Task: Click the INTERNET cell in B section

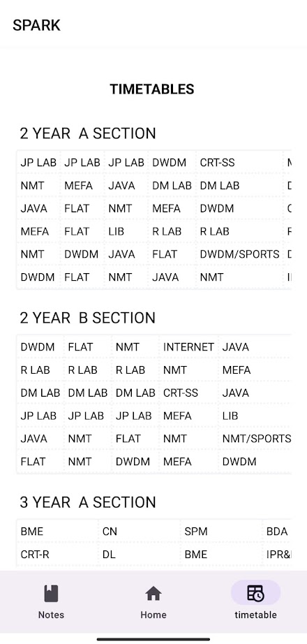Action: [x=188, y=347]
